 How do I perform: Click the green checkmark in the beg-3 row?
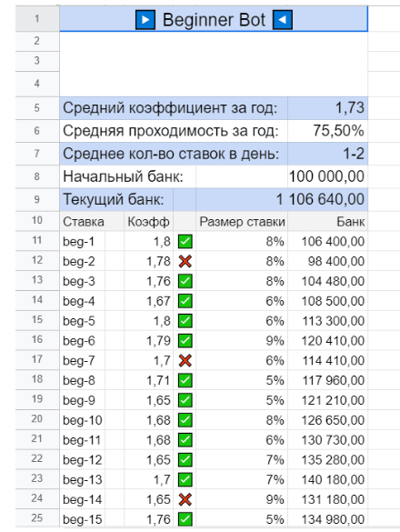point(185,281)
